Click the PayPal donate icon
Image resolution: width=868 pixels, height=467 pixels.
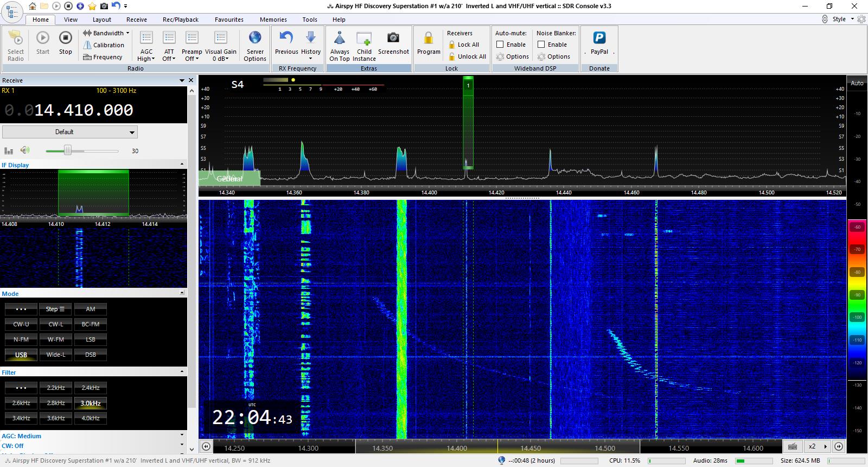click(599, 38)
